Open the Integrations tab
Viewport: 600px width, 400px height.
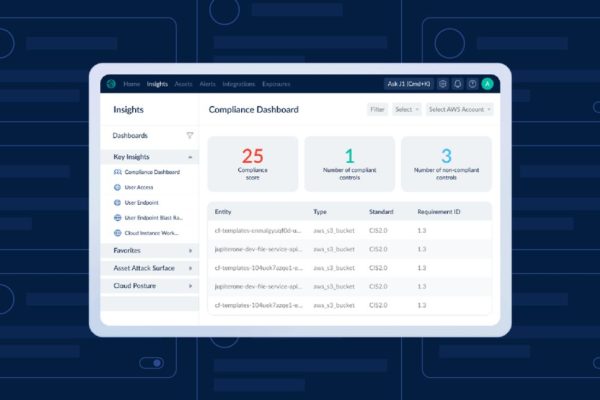click(239, 84)
